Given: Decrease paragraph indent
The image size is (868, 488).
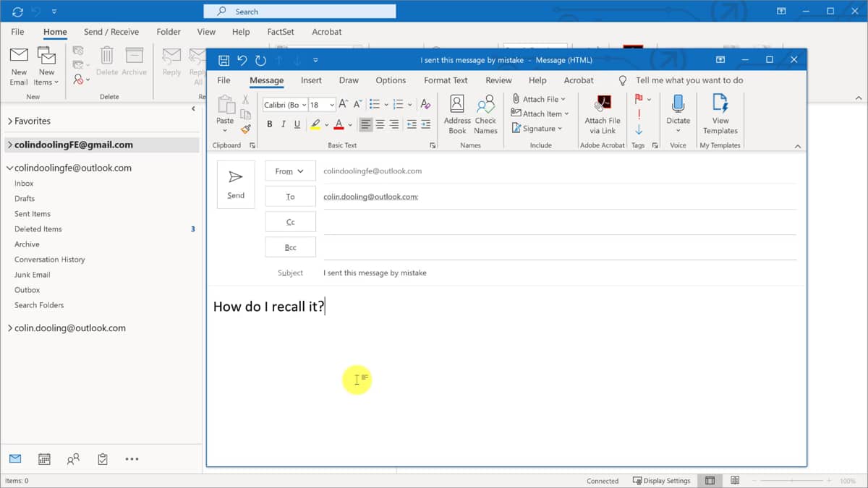Looking at the screenshot, I should 412,124.
